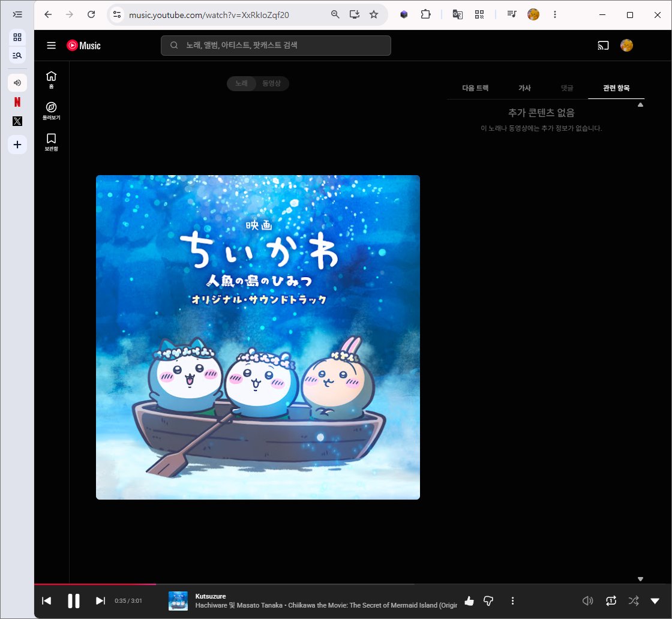
Task: Go back in the browser
Action: (48, 14)
